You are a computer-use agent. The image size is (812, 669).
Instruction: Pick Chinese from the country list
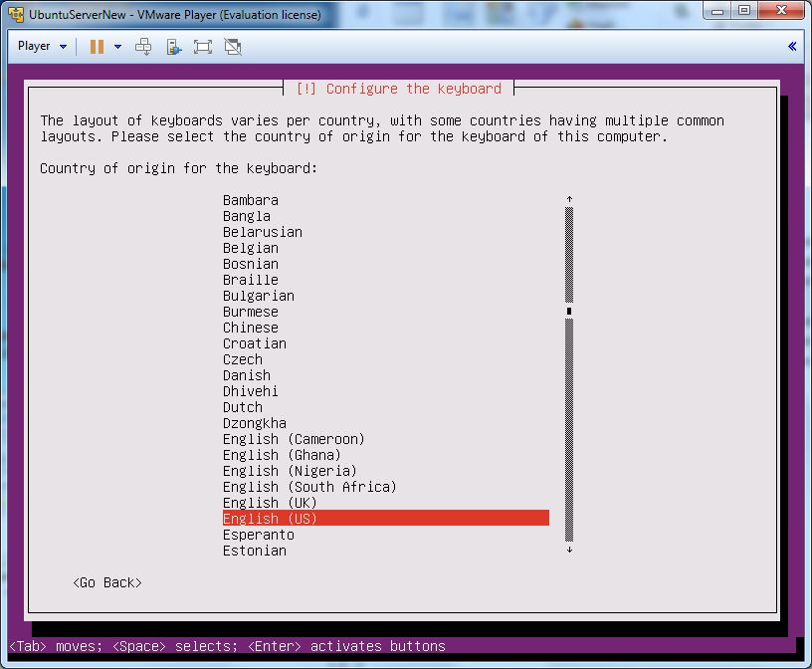(251, 328)
